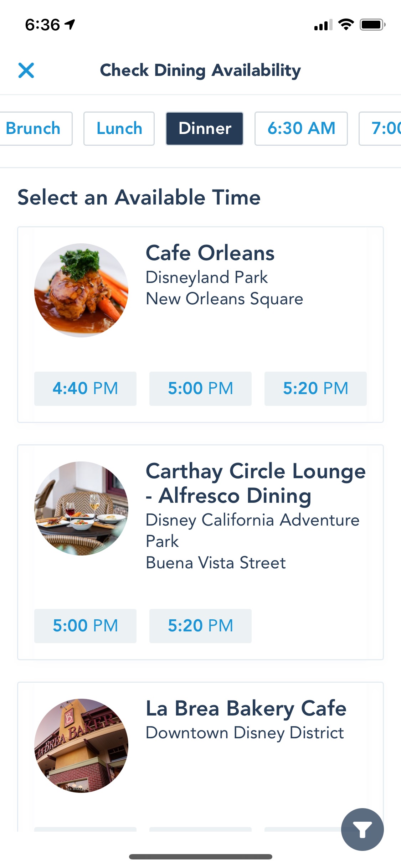Viewport: 401px width, 868px height.
Task: Select the Lunch meal filter
Action: [x=119, y=129]
